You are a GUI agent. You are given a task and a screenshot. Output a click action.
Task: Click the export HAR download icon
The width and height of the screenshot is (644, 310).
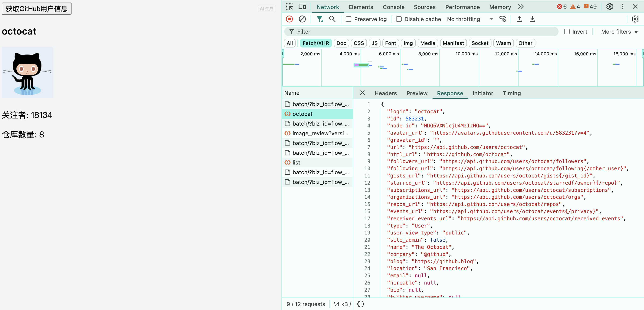click(x=532, y=19)
